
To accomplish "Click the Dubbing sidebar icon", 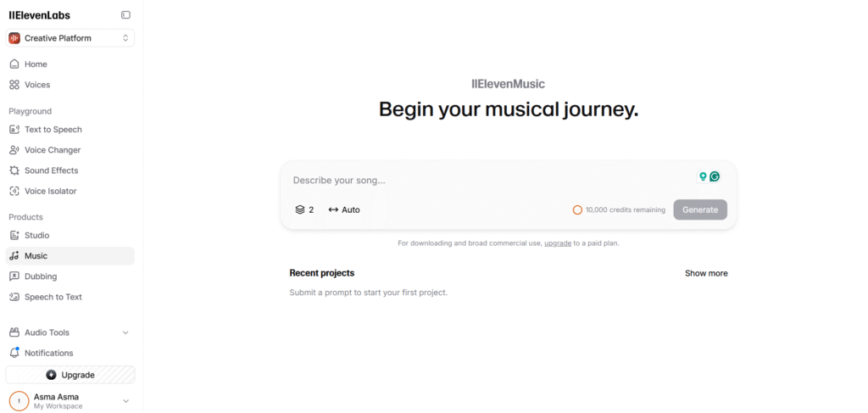I will 14,276.
